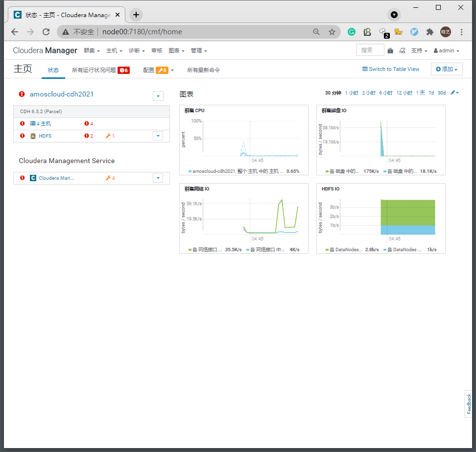
Task: Click the Cloudera Management Service C logo
Action: pos(33,178)
